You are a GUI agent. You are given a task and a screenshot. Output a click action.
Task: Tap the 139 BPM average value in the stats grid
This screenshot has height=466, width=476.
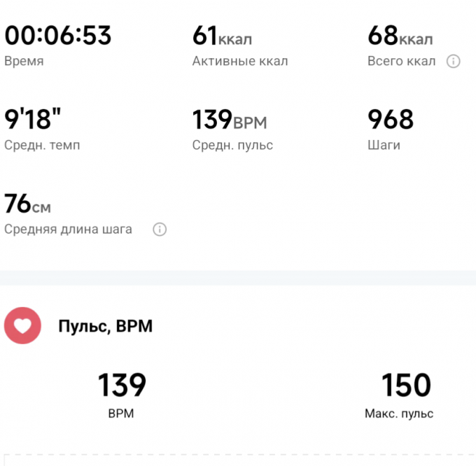[x=230, y=120]
